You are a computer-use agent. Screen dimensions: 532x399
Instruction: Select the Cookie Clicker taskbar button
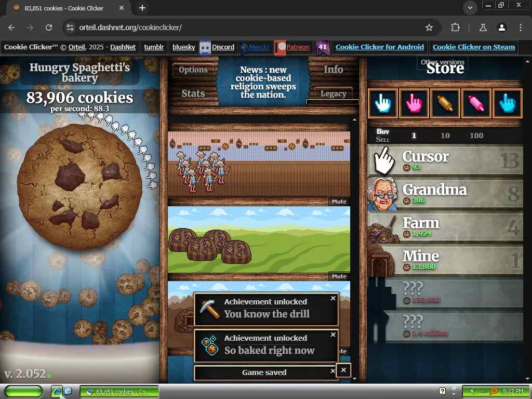point(119,392)
